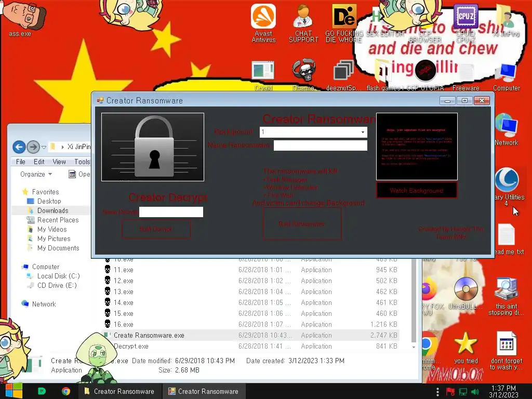Image resolution: width=532 pixels, height=399 pixels.
Task: Switch to Creator Ransomware Explorer taskbar item
Action: (120, 391)
